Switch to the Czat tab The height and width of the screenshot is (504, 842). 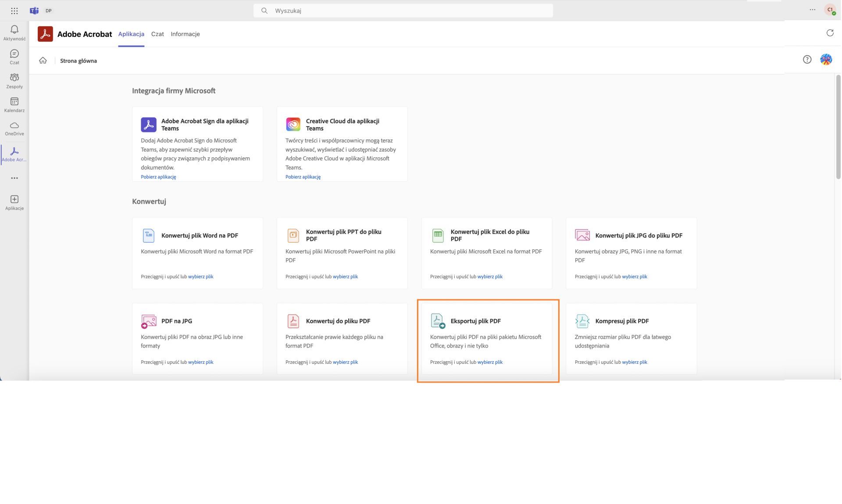(x=157, y=34)
